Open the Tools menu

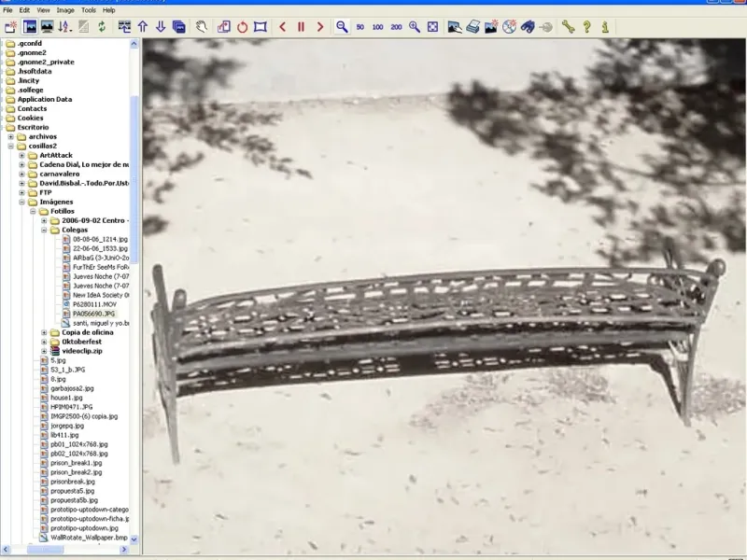tap(89, 9)
